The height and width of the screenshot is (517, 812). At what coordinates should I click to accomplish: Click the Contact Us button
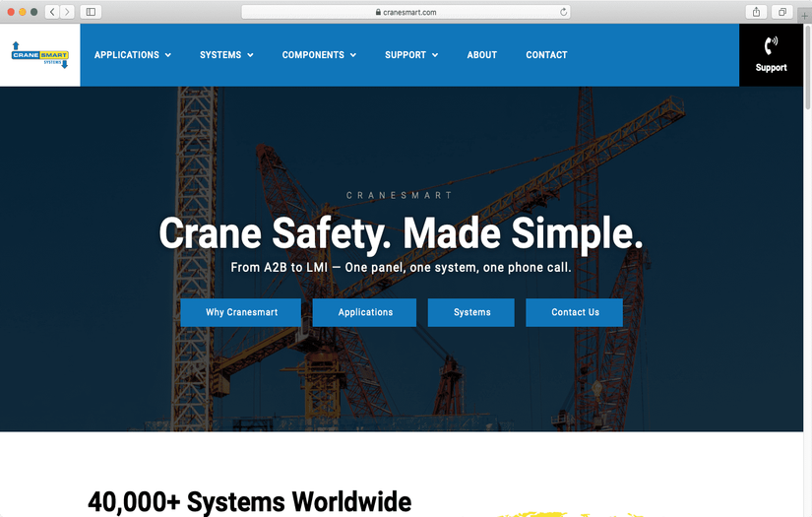(574, 312)
